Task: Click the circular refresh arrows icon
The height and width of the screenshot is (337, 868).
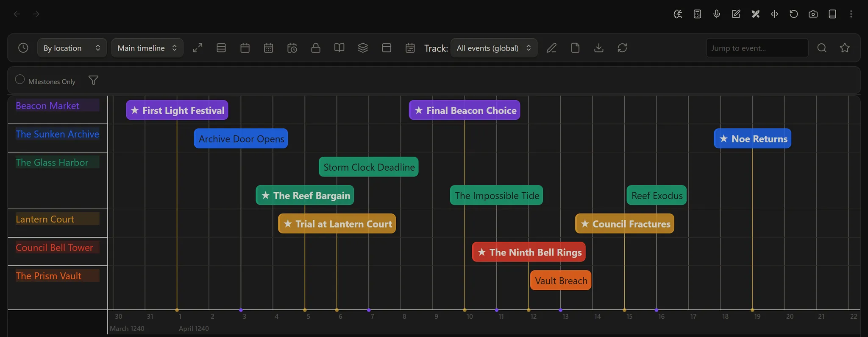Action: (622, 48)
